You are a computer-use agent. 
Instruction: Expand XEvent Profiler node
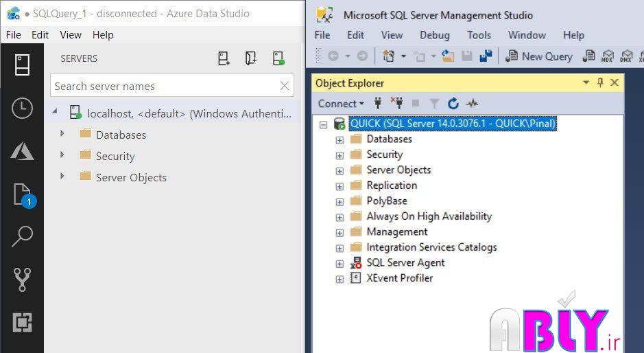pyautogui.click(x=339, y=280)
